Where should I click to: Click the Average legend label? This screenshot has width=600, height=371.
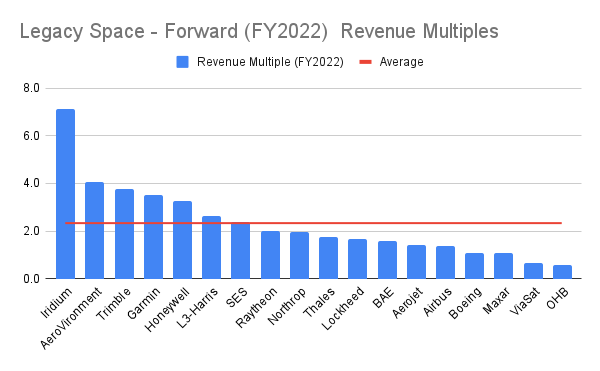(x=401, y=62)
